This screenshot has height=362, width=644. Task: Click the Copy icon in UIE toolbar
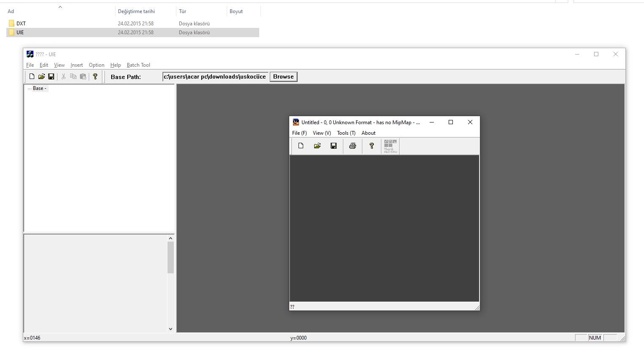click(x=73, y=76)
